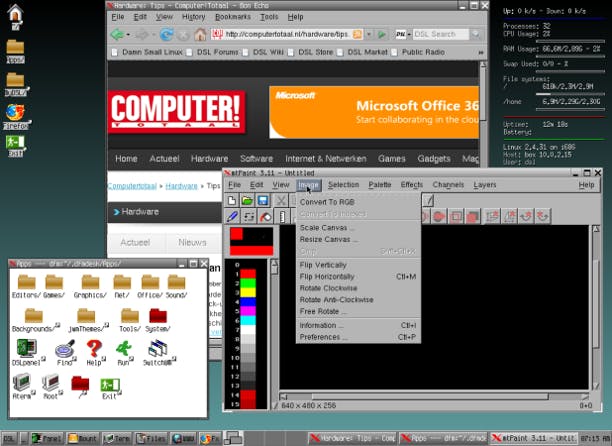Click the filled ellipse tool icon
This screenshot has height=446, width=612.
click(439, 216)
